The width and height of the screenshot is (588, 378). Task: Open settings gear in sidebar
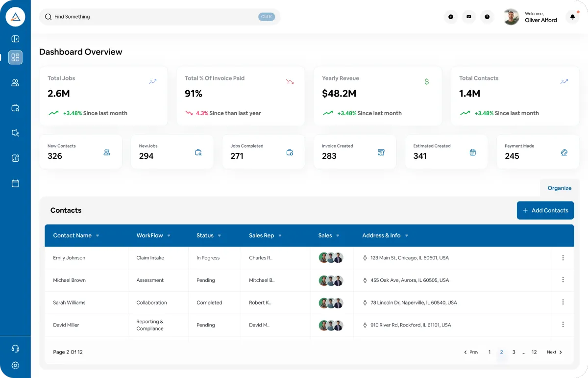pyautogui.click(x=15, y=365)
